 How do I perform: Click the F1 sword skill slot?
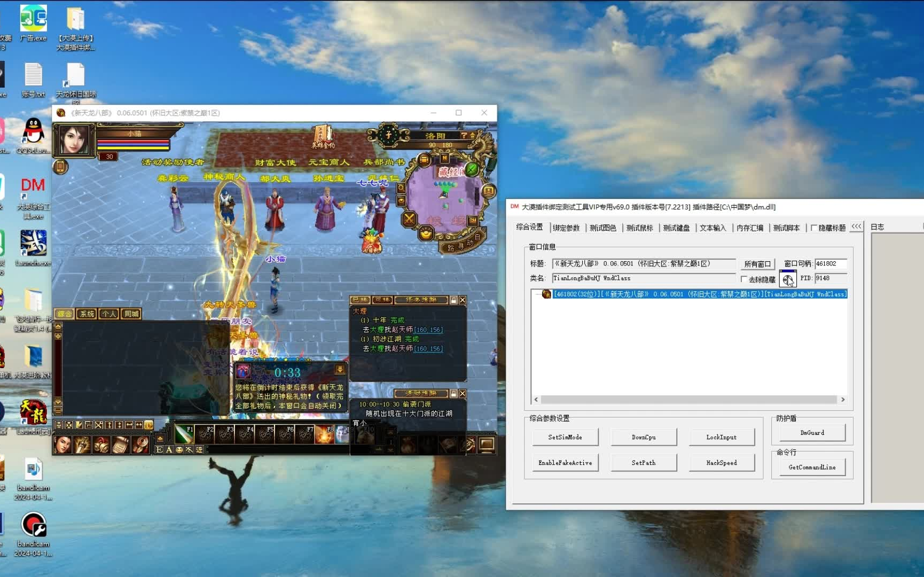click(184, 435)
